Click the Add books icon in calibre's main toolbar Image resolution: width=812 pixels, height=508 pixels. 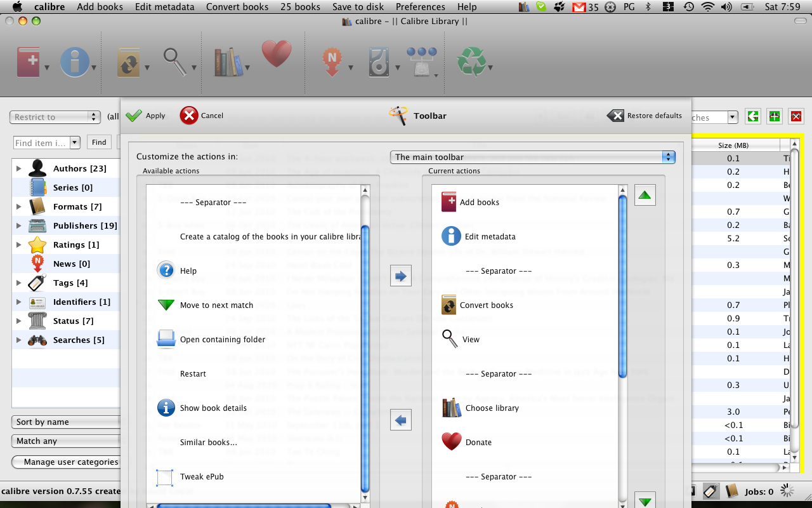coord(29,62)
